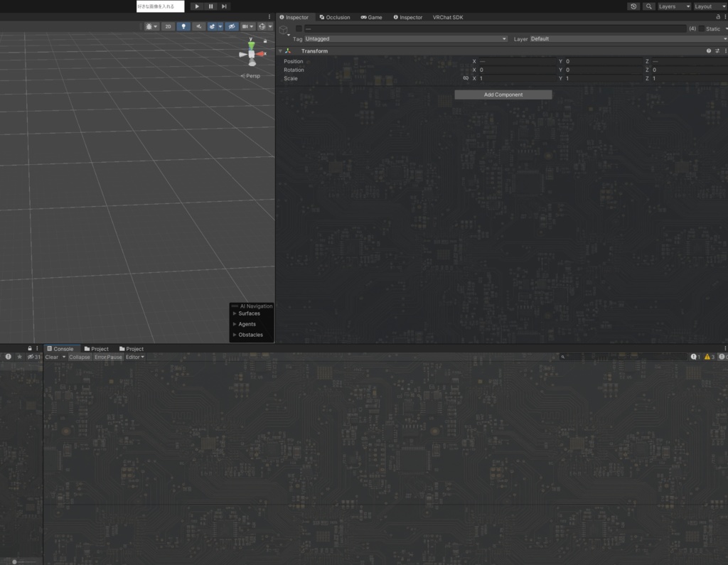This screenshot has width=728, height=565.
Task: Click the green Y axis of the scene gizmo
Action: click(x=252, y=44)
